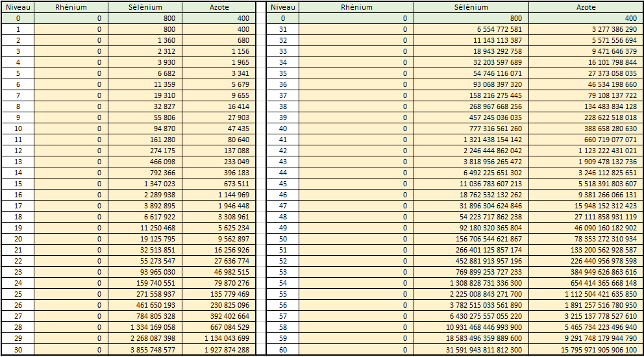Viewport: 644px width, 357px height.
Task: Click the Sélénium header above the 31–60 levels
Action: coord(471,7)
